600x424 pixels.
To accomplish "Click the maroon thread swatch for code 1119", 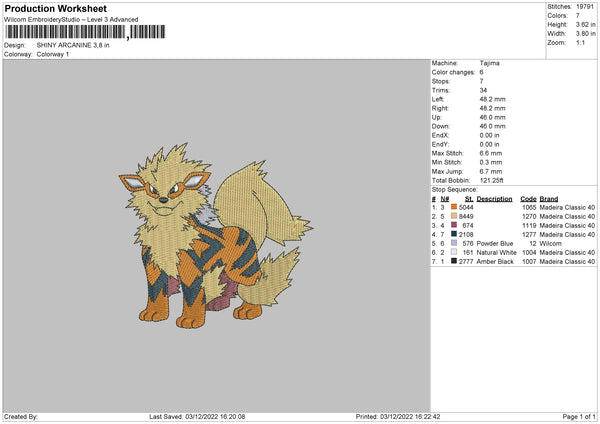I will pyautogui.click(x=454, y=225).
